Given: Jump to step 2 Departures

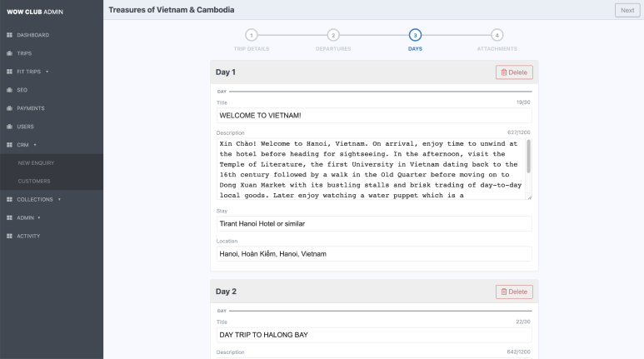Looking at the screenshot, I should click(332, 35).
